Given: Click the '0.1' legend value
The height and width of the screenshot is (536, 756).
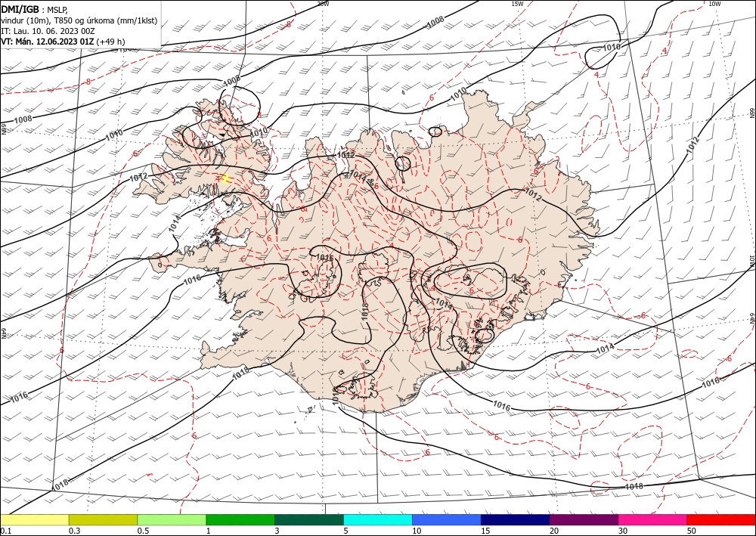Looking at the screenshot, I should (6, 531).
